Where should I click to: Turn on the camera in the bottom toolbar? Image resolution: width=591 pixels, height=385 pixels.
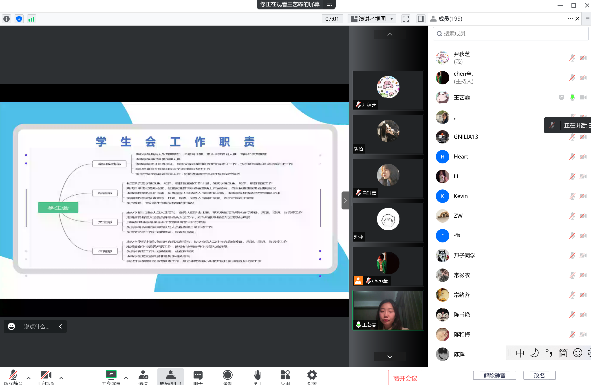coord(46,376)
